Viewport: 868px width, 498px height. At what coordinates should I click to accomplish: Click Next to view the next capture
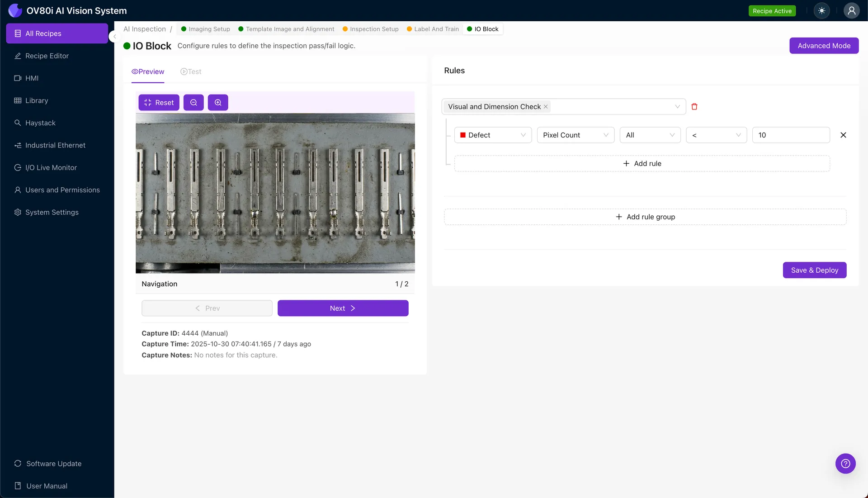tap(343, 308)
